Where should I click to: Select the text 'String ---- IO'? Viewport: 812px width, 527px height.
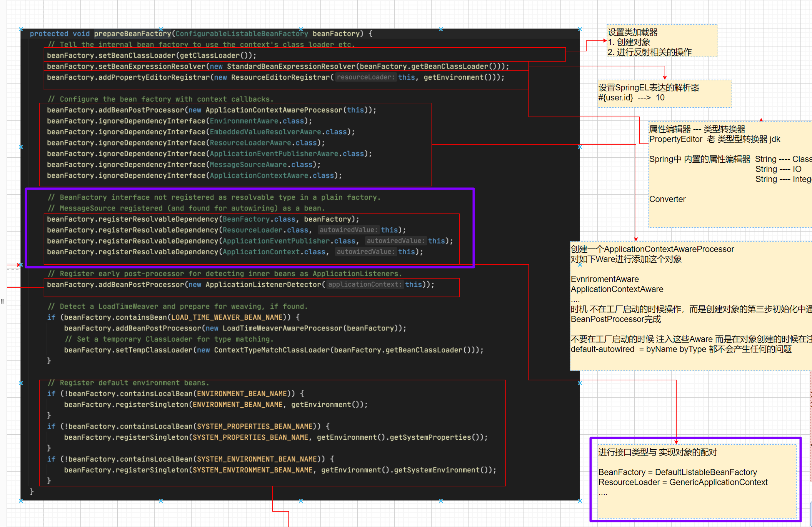click(778, 169)
